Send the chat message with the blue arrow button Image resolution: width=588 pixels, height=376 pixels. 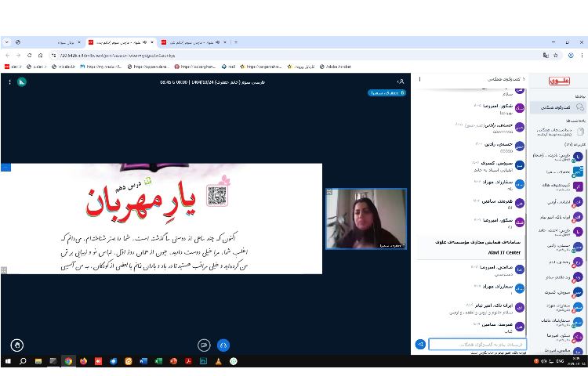click(x=420, y=344)
